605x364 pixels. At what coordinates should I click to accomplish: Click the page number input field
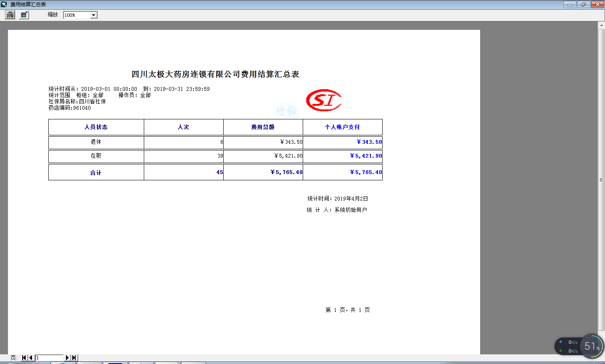49,358
